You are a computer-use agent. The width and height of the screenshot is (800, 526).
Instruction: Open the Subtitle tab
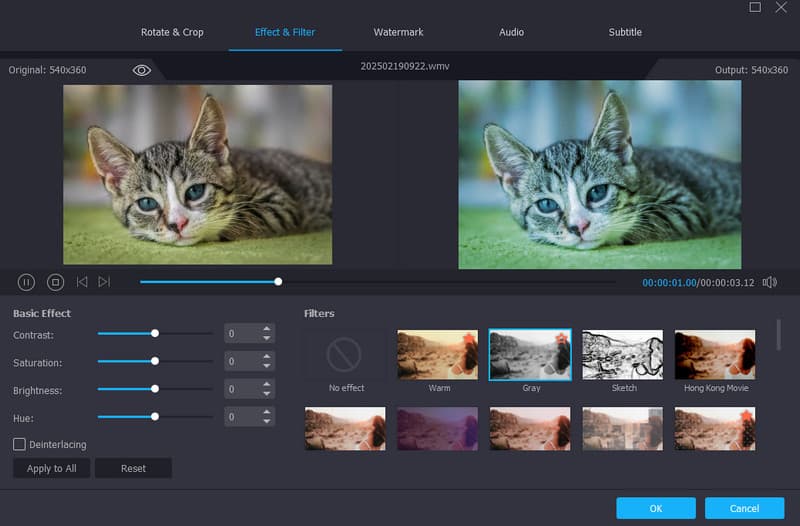[625, 32]
